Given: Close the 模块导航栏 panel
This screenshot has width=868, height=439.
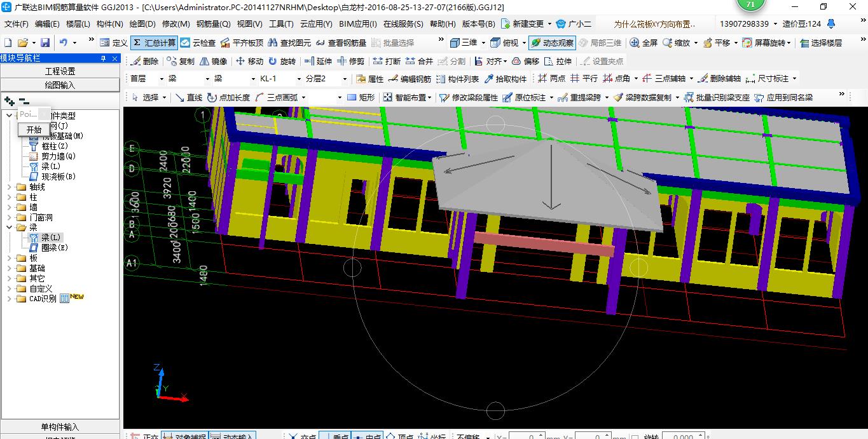Looking at the screenshot, I should click(114, 58).
